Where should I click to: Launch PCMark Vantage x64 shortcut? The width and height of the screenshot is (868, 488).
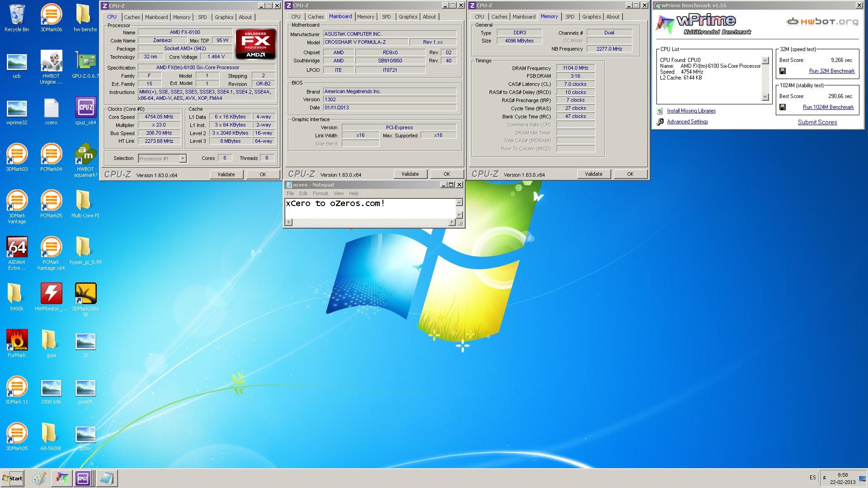pos(51,253)
